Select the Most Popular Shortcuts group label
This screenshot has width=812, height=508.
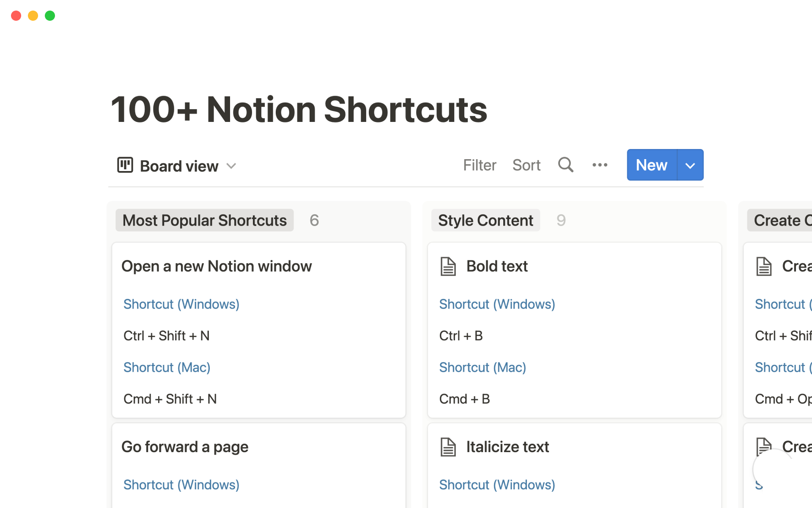pos(204,220)
